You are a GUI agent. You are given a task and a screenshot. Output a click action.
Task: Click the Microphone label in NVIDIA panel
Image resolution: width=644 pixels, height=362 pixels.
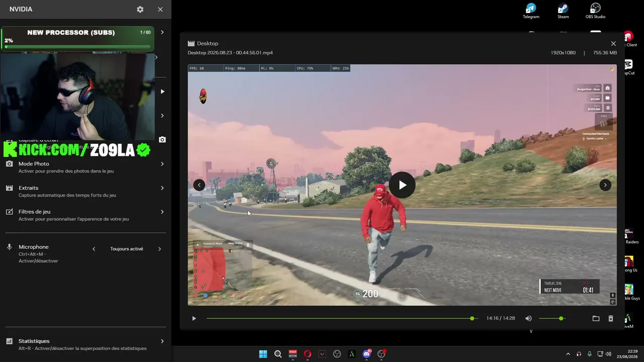click(x=34, y=247)
